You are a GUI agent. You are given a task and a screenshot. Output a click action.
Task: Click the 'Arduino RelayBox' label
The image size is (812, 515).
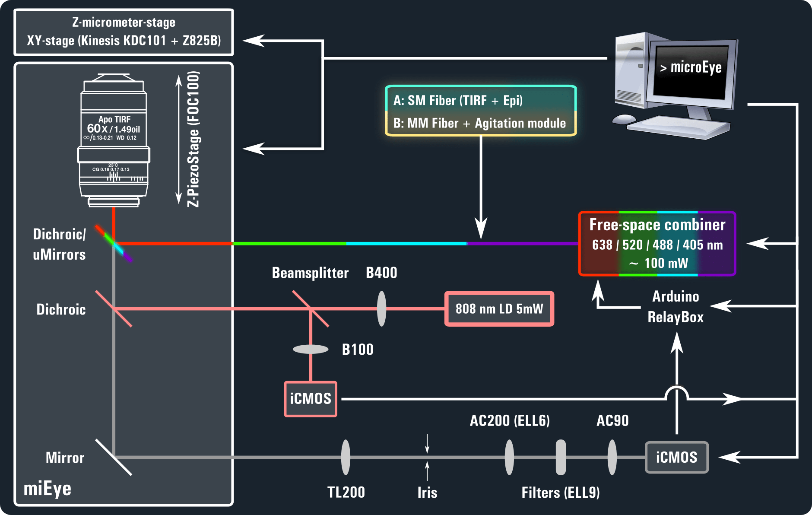676,307
